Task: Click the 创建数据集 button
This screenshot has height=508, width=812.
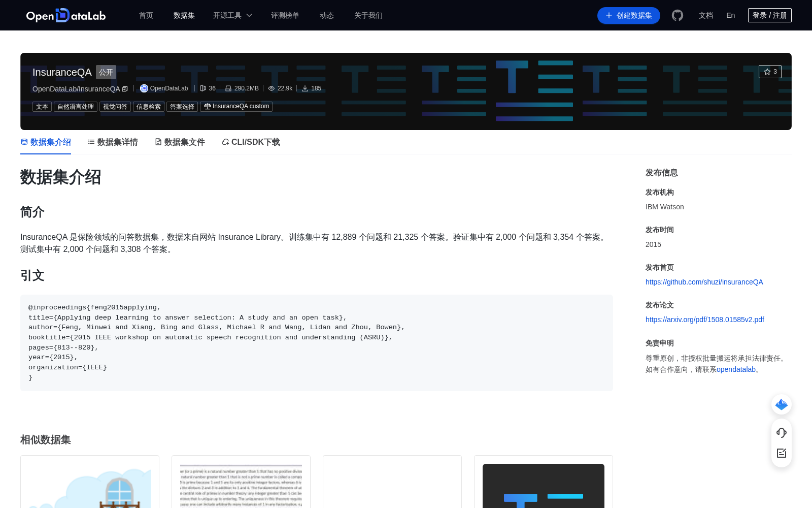Action: tap(629, 15)
